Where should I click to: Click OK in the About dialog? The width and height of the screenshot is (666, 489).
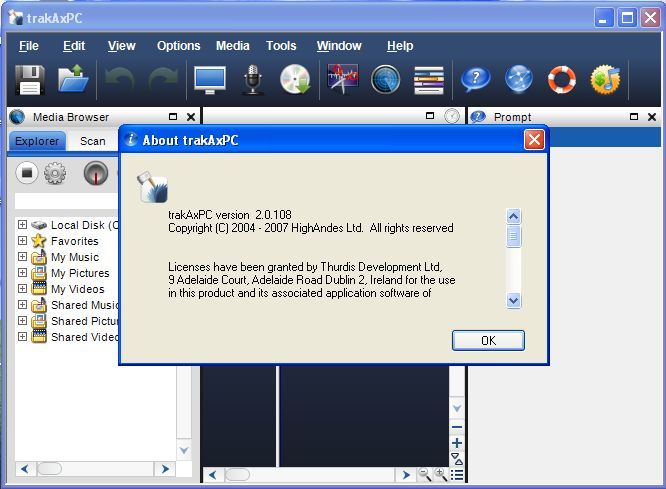pos(488,340)
